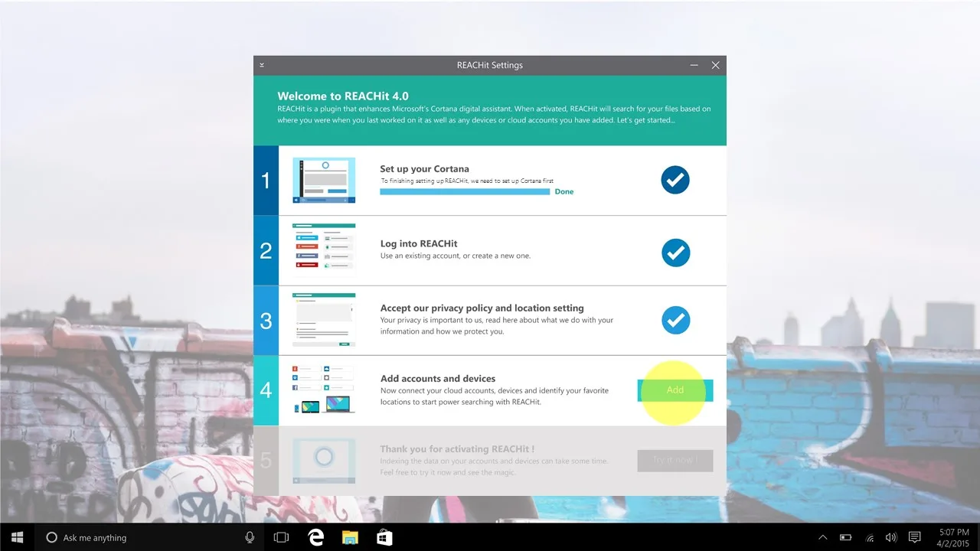Click the checkmark for the privacy policy step

click(x=675, y=321)
